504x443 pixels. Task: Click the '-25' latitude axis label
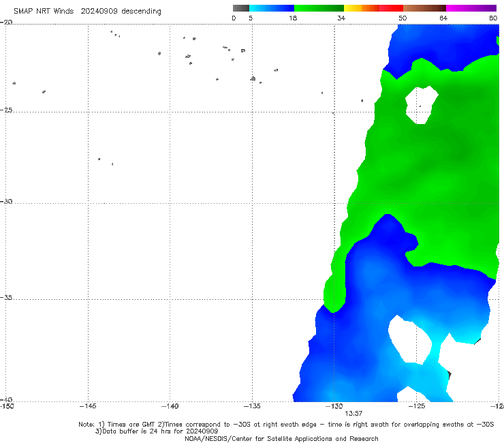point(6,110)
